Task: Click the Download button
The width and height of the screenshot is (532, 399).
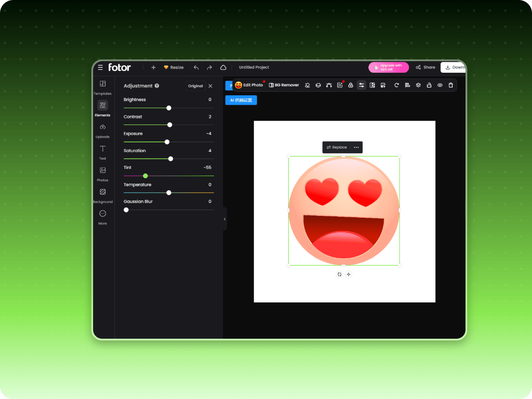Action: 453,67
